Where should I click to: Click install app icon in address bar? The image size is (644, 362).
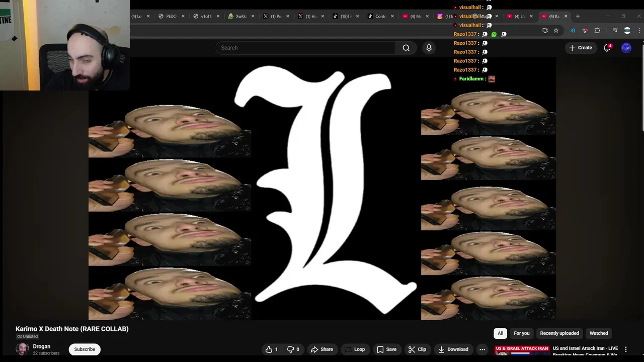(545, 31)
